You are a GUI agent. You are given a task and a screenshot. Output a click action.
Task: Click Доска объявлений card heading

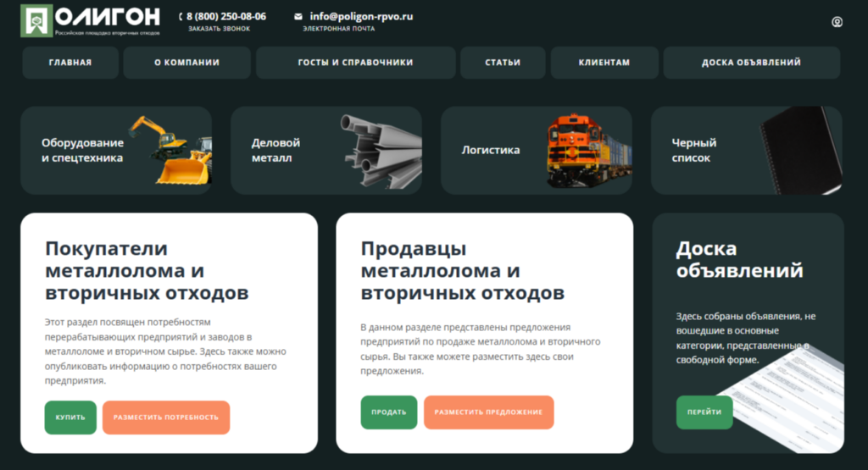coord(739,259)
